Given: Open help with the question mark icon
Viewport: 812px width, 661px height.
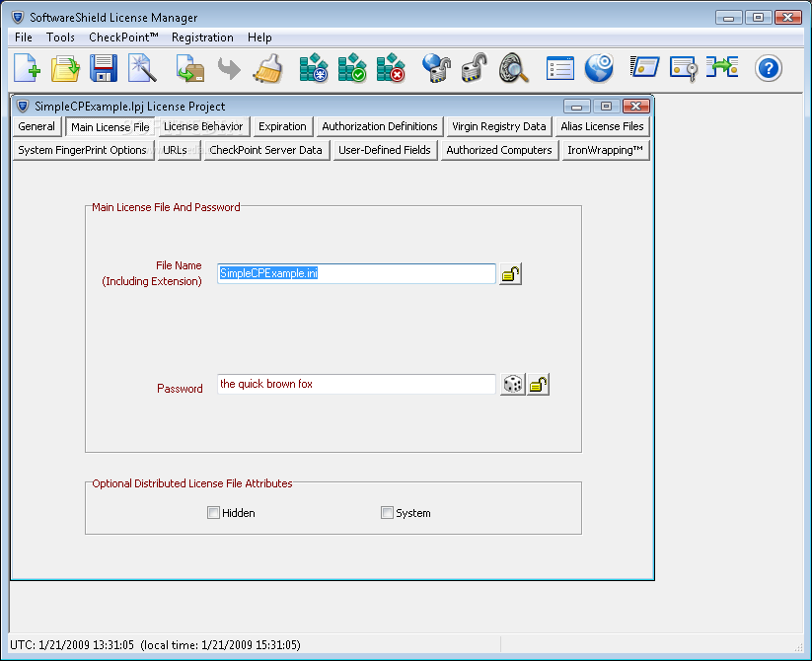Looking at the screenshot, I should (768, 68).
